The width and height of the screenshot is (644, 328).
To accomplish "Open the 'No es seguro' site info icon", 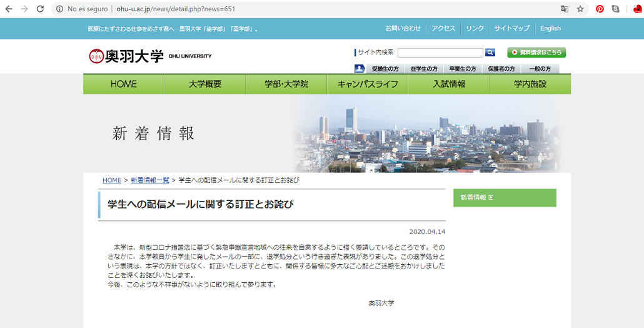I will pyautogui.click(x=59, y=9).
